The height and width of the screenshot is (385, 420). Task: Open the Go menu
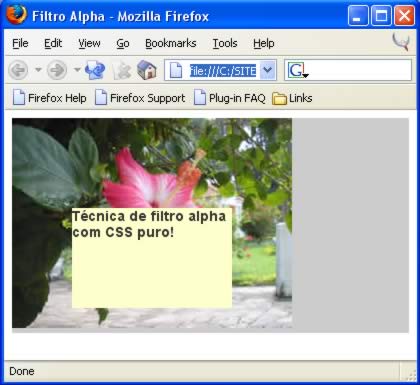123,43
